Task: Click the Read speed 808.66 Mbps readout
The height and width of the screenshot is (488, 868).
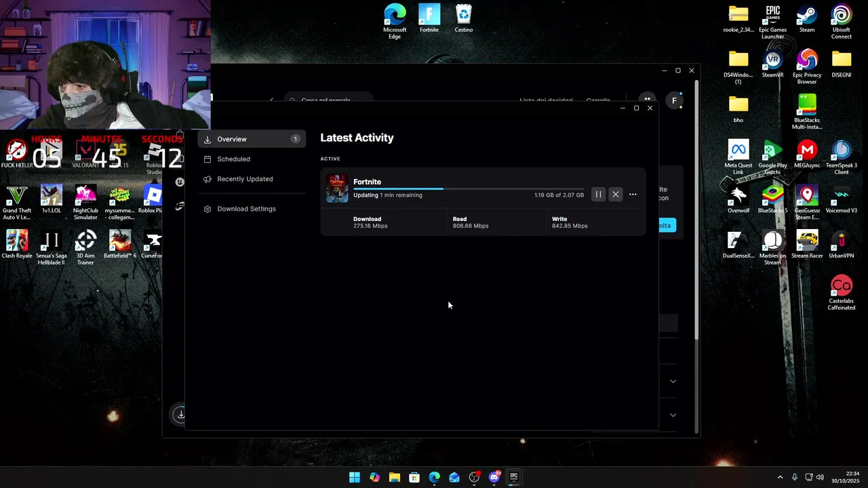Action: 470,222
